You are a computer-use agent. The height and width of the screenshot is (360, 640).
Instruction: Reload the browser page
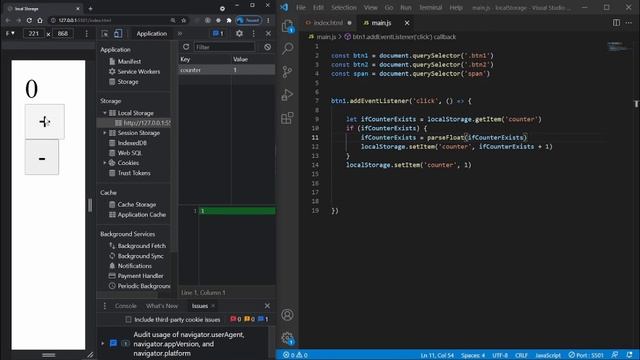pyautogui.click(x=29, y=20)
